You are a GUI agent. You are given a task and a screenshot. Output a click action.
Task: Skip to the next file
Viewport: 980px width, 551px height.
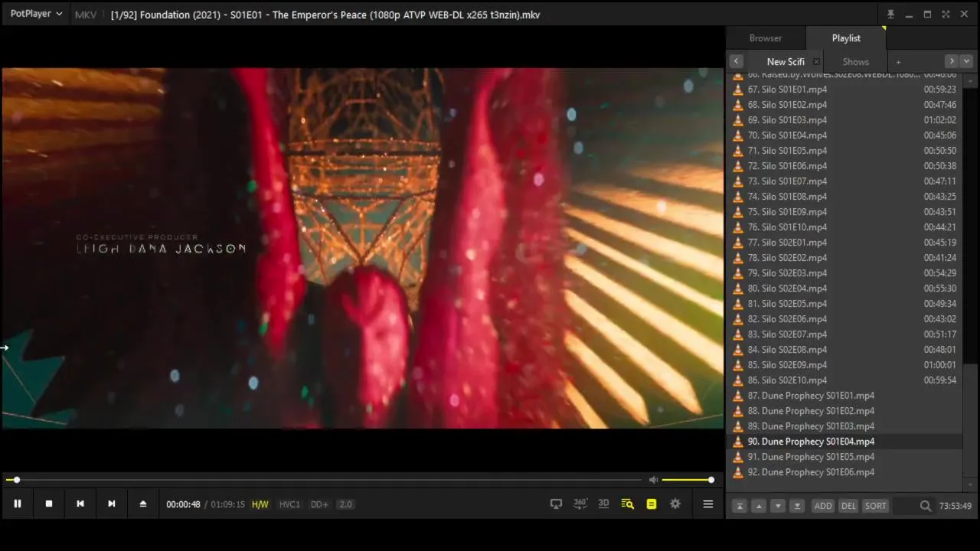tap(112, 504)
